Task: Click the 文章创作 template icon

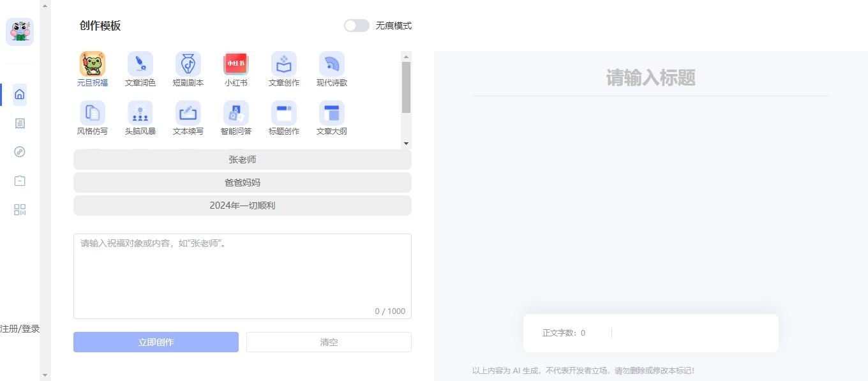Action: (284, 64)
